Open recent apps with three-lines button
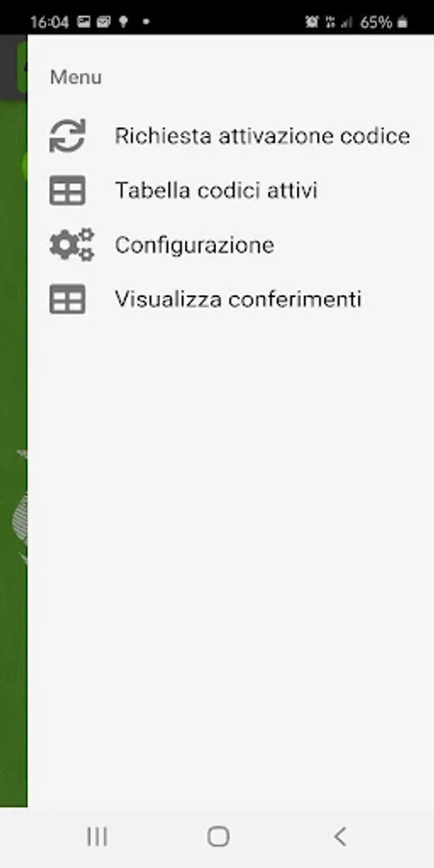This screenshot has width=434, height=868. pos(96,836)
